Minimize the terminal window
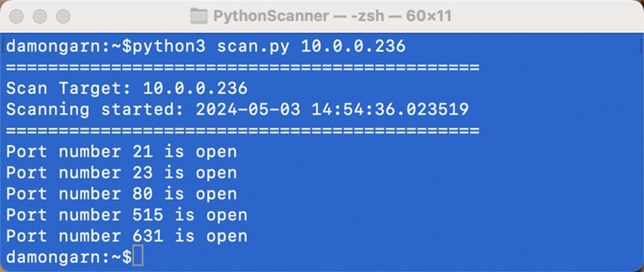Screen dimensions: 644x272 [x=41, y=16]
